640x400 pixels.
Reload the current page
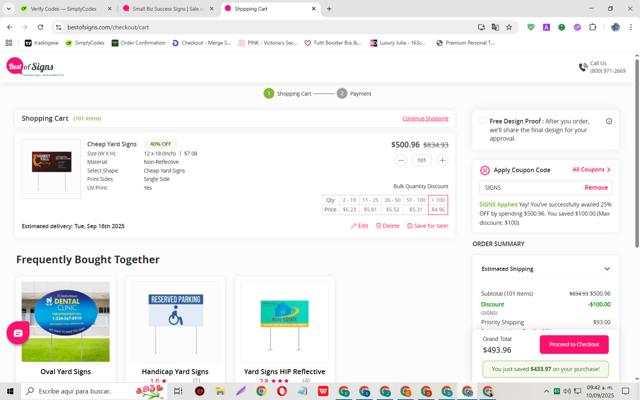[x=40, y=27]
